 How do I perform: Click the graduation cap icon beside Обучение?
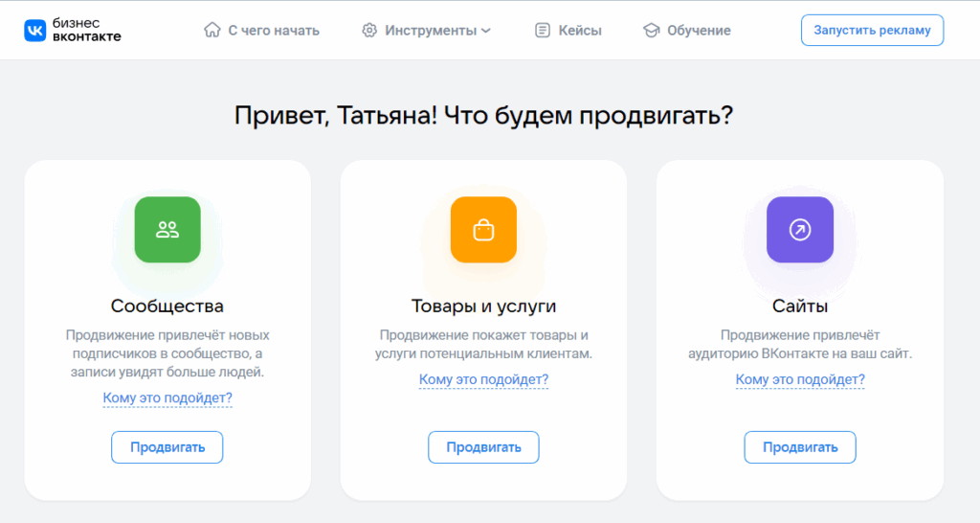[652, 31]
